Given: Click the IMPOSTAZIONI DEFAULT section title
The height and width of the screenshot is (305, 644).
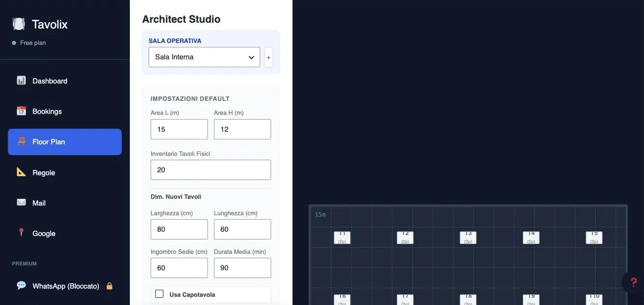Looking at the screenshot, I should coord(190,98).
